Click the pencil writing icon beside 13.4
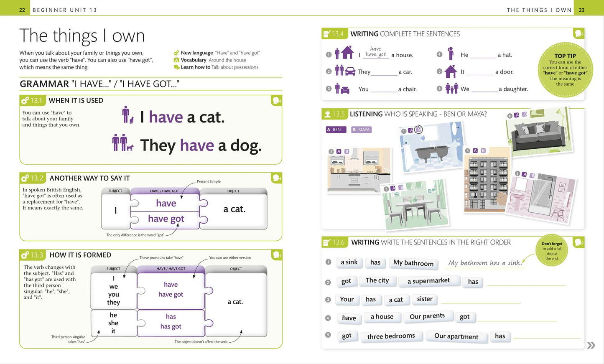604x364 pixels. 326,34
